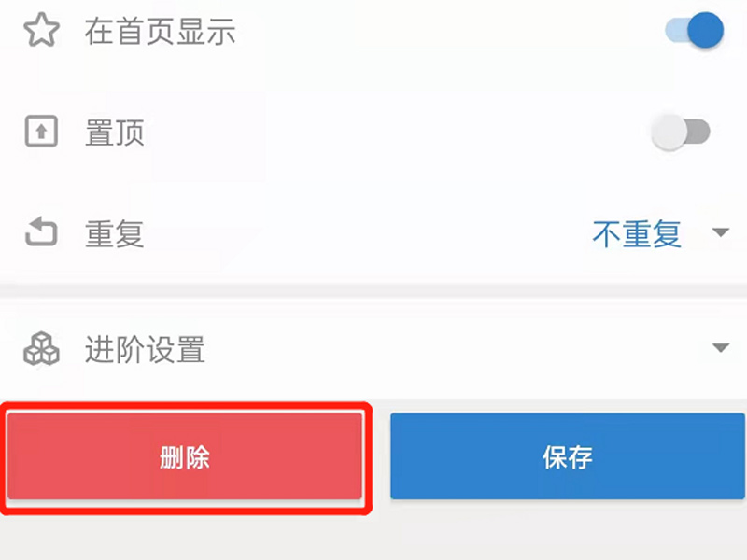Image resolution: width=747 pixels, height=560 pixels.
Task: Click the cubes icon for 进阶设置
Action: pos(41,350)
